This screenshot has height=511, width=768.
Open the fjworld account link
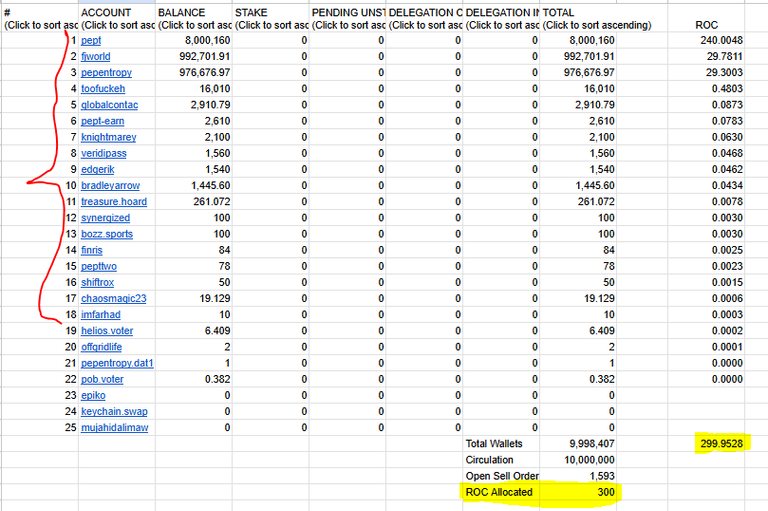[96, 56]
